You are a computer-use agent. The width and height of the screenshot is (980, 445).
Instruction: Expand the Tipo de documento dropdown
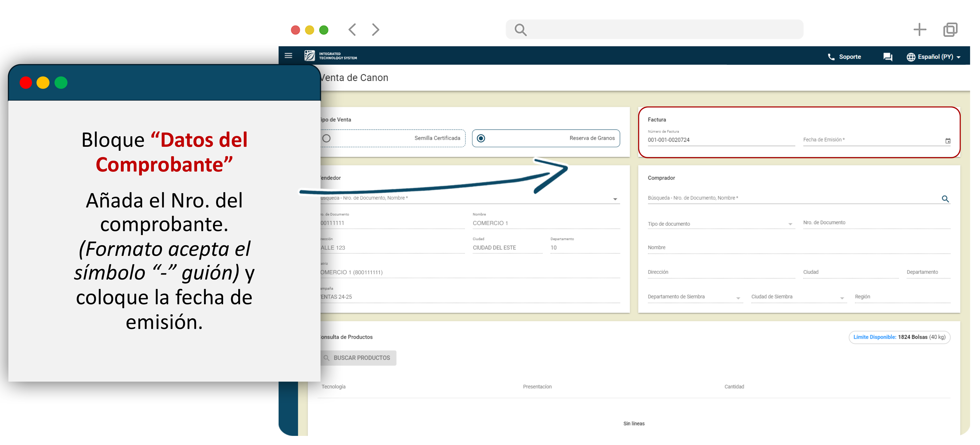(790, 224)
